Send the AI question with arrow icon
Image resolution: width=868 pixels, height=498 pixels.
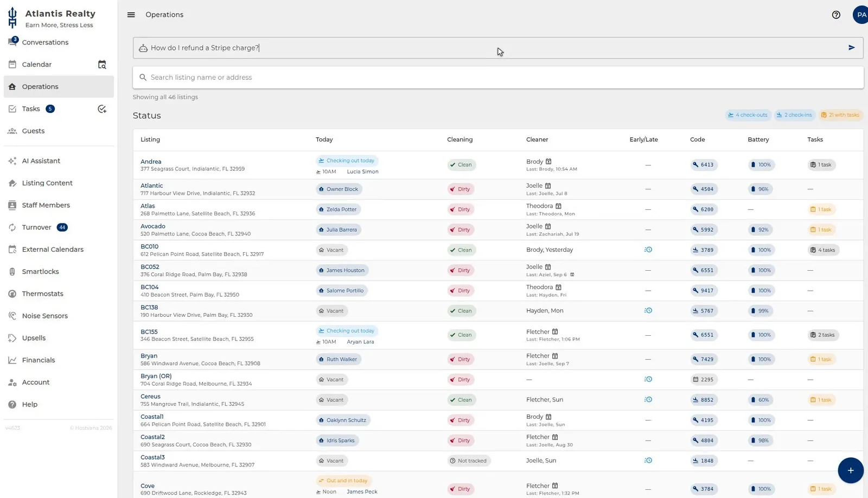[x=851, y=48]
